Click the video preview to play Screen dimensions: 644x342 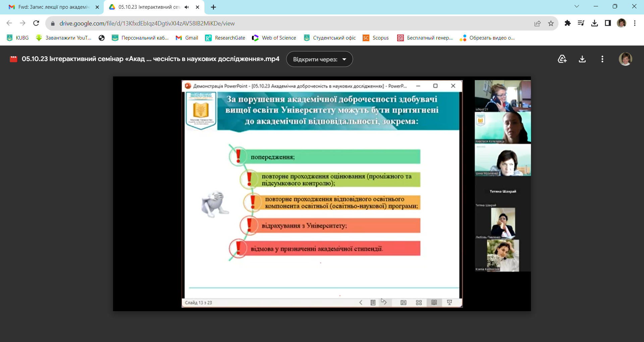(x=322, y=193)
